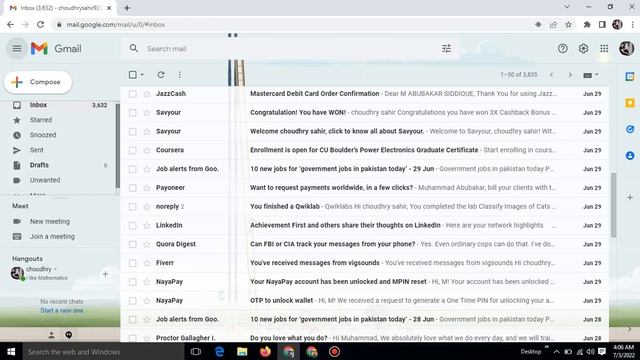Open Task View on taskbar
Screen dimensions: 640x360
coord(196,351)
